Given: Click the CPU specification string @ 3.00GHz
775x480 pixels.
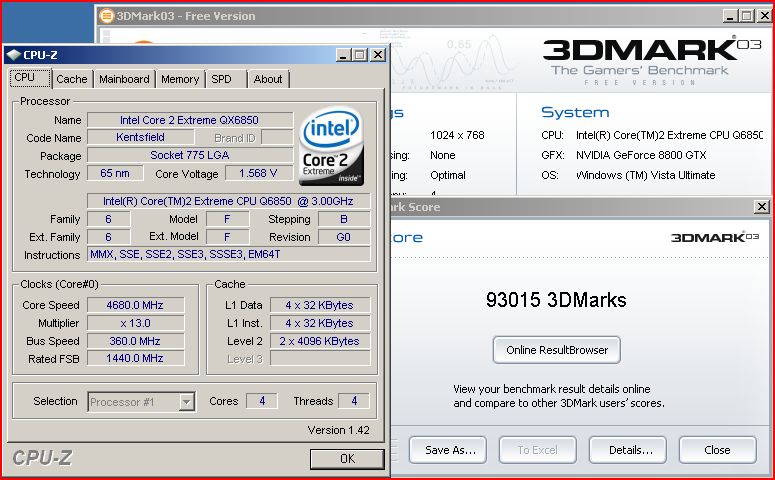Looking at the screenshot, I should tap(228, 201).
